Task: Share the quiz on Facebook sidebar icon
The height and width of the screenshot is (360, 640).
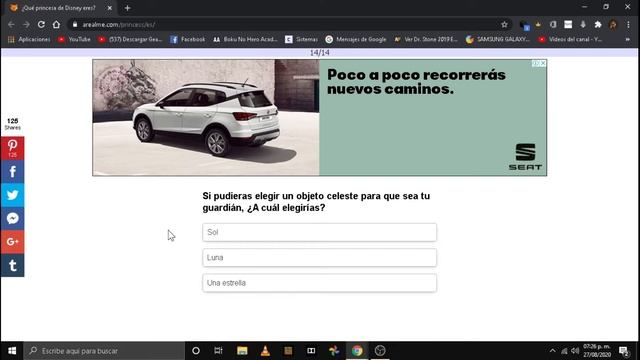Action: point(13,172)
